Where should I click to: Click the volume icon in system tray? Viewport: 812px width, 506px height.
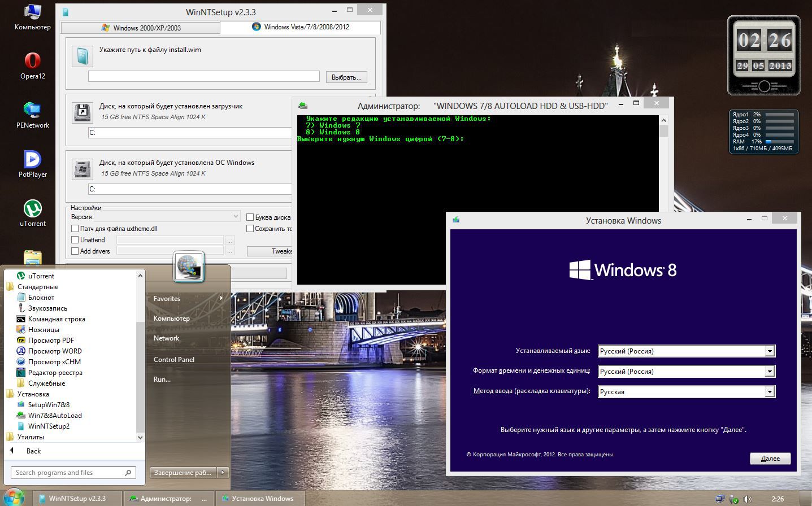click(x=748, y=499)
